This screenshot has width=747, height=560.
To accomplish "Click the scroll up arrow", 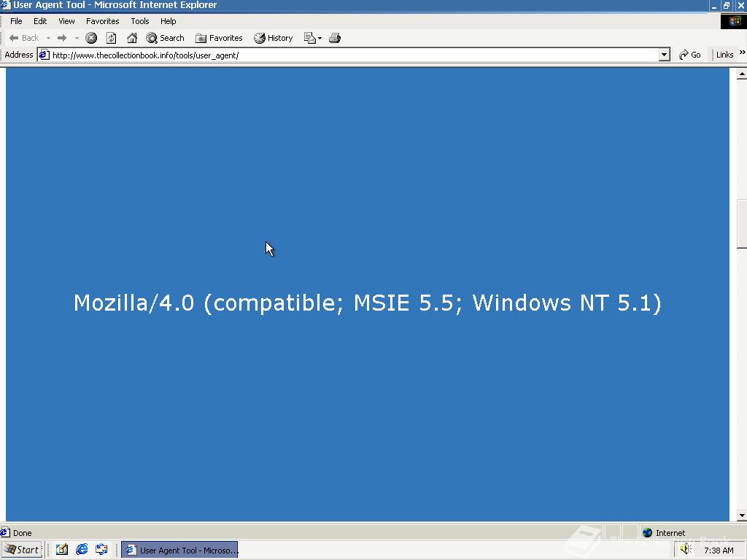I will pos(742,74).
